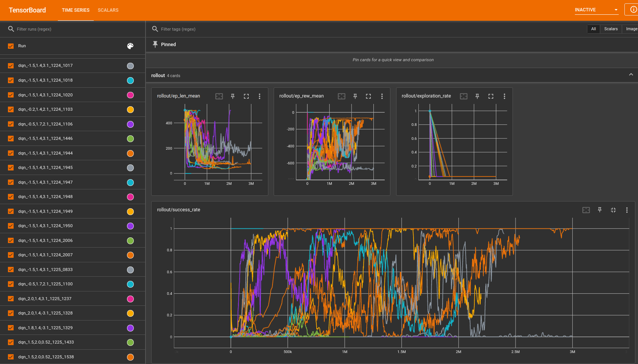Pin the rollout/ep_rew_mean card
This screenshot has width=638, height=364.
pyautogui.click(x=355, y=96)
